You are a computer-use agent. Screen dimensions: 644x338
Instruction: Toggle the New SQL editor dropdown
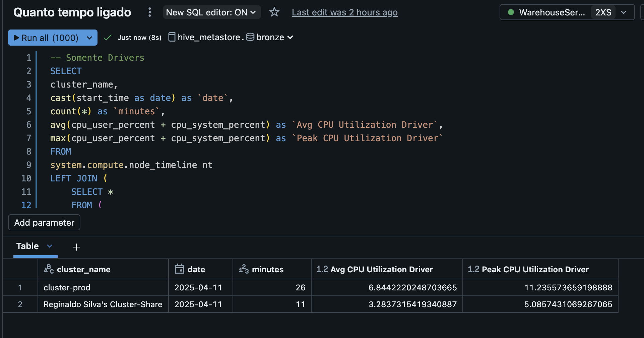tap(212, 12)
